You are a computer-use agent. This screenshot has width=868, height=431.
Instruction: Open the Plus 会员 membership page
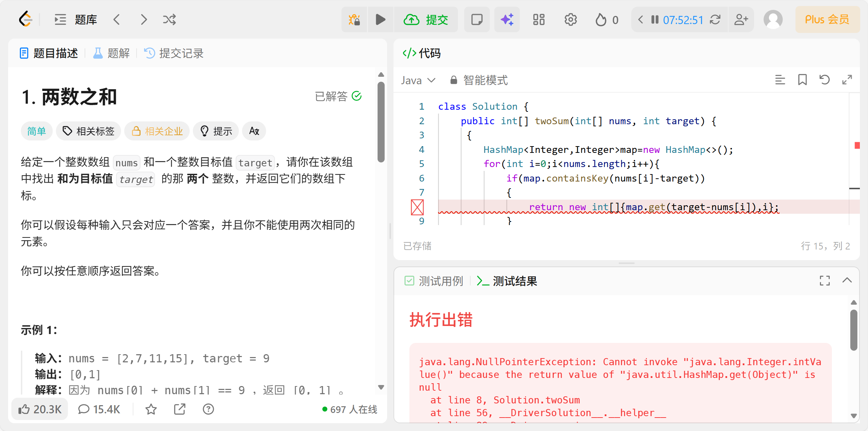(x=827, y=19)
